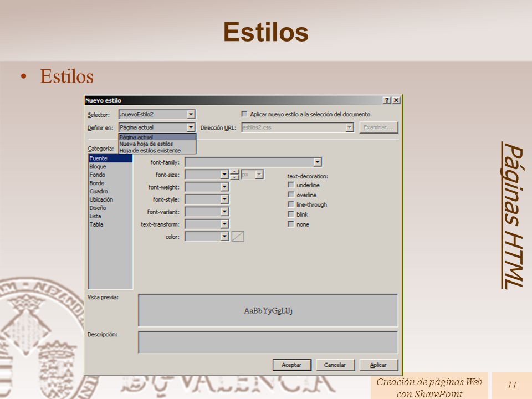Click the font-size spinner arrows
The image size is (532, 399).
234,175
